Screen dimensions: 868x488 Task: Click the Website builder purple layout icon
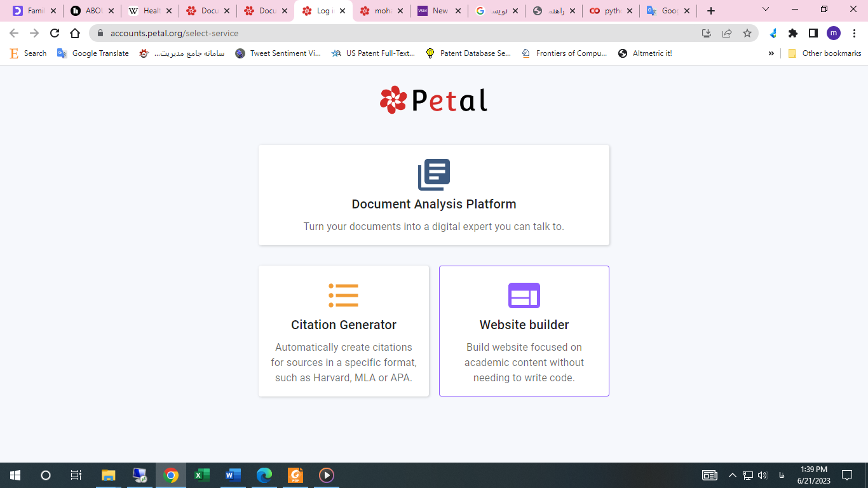pos(524,295)
